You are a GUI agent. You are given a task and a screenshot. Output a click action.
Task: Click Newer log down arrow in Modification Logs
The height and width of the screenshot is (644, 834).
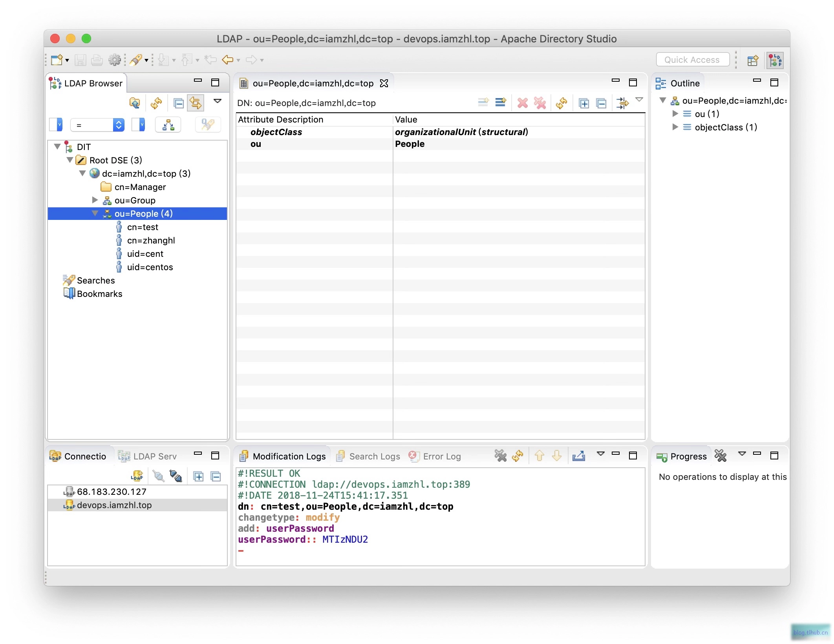pyautogui.click(x=557, y=456)
